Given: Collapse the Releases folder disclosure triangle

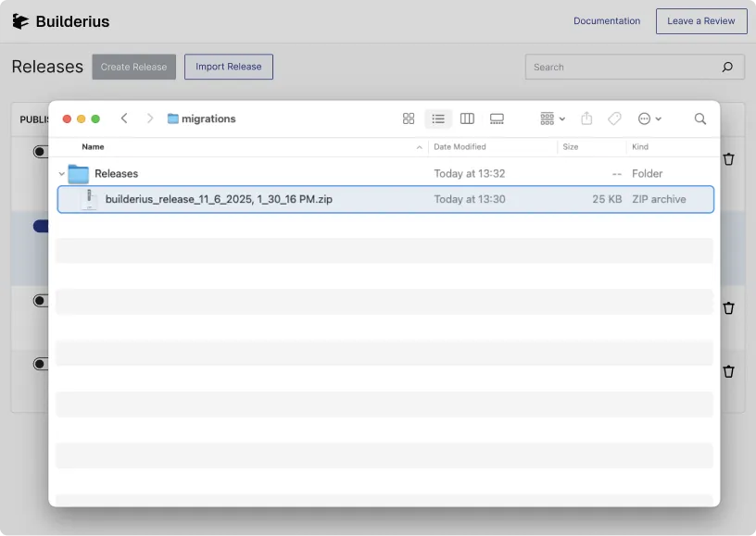Looking at the screenshot, I should [x=61, y=173].
